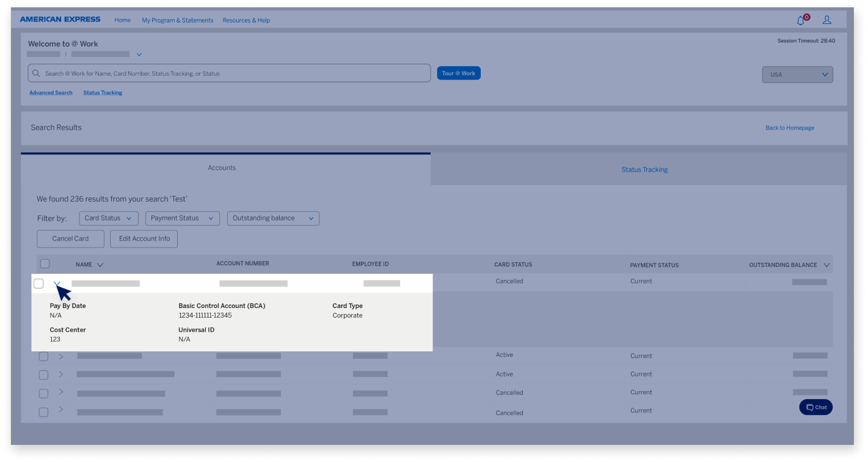This screenshot has width=868, height=462.
Task: Click the American Express logo
Action: [60, 19]
